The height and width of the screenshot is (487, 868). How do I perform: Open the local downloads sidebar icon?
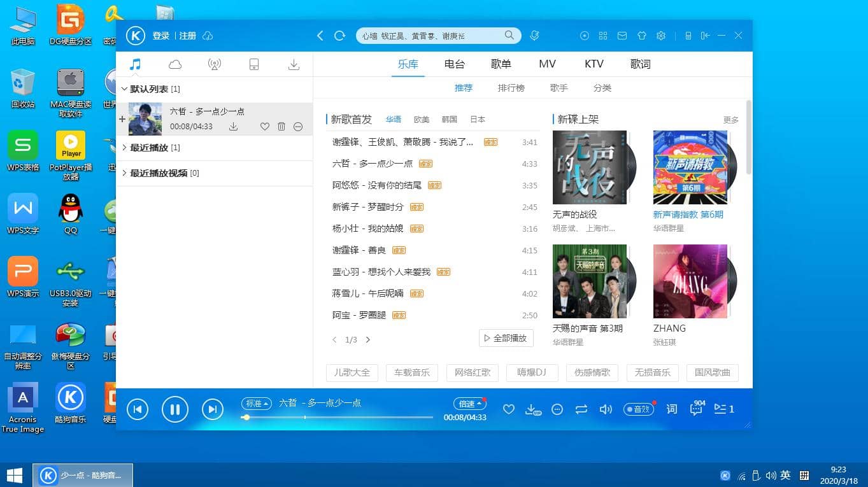pyautogui.click(x=294, y=64)
